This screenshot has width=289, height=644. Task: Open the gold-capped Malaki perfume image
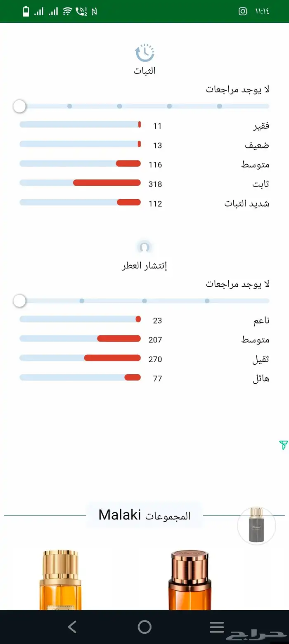point(61,580)
